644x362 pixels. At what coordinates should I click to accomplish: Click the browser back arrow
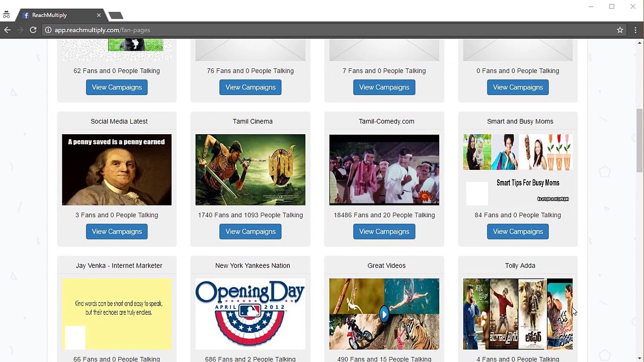(7, 30)
